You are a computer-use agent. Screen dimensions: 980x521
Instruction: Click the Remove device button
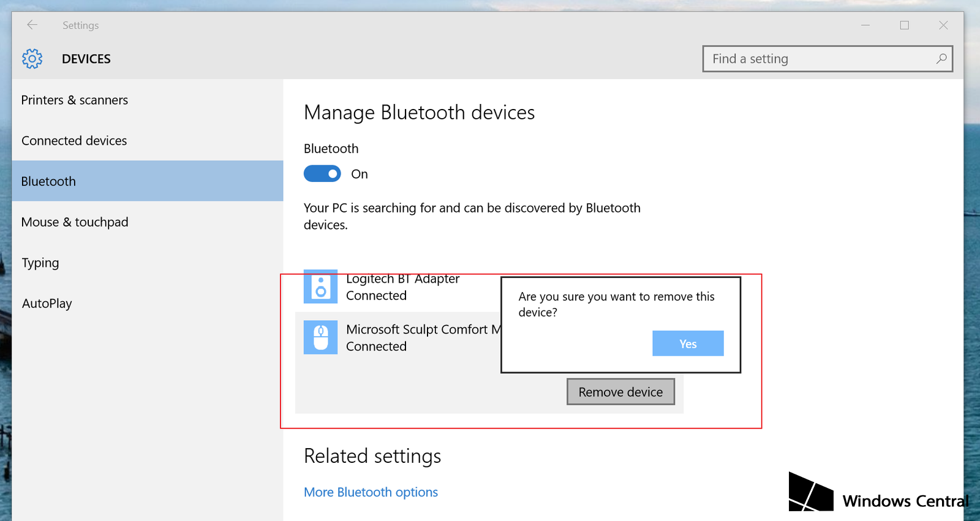(620, 392)
